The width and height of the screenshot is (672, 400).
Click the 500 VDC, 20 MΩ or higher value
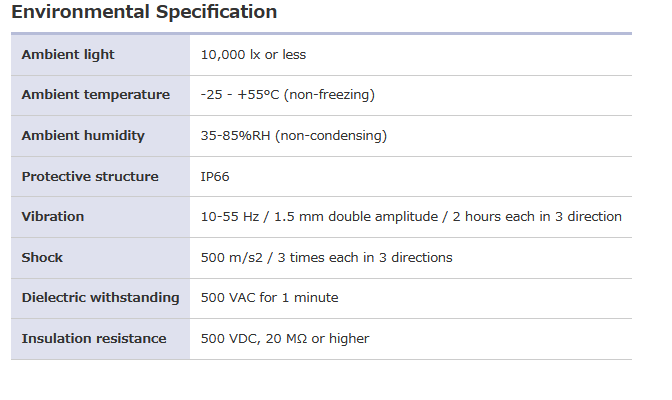(x=285, y=339)
